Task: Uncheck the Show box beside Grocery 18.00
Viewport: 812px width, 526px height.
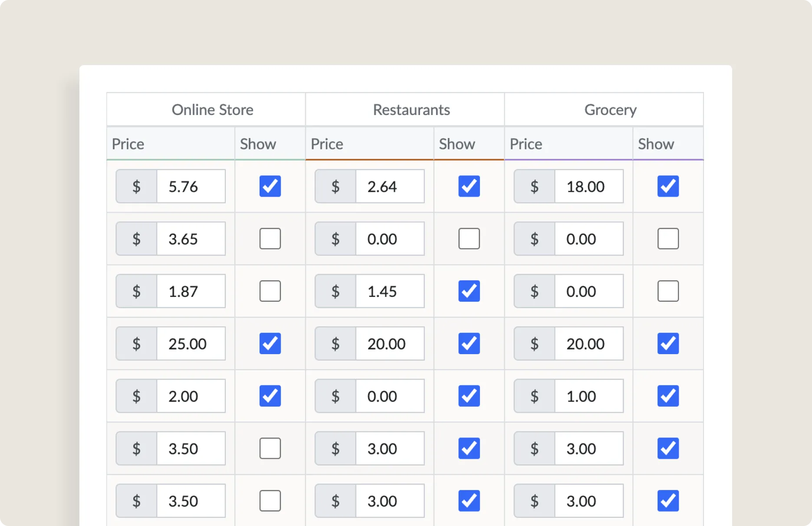Action: point(667,186)
